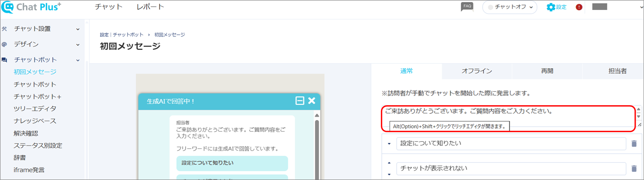Viewport: 644px width, 180px height.
Task: Click the 設定 label beside the gear
Action: pyautogui.click(x=561, y=7)
